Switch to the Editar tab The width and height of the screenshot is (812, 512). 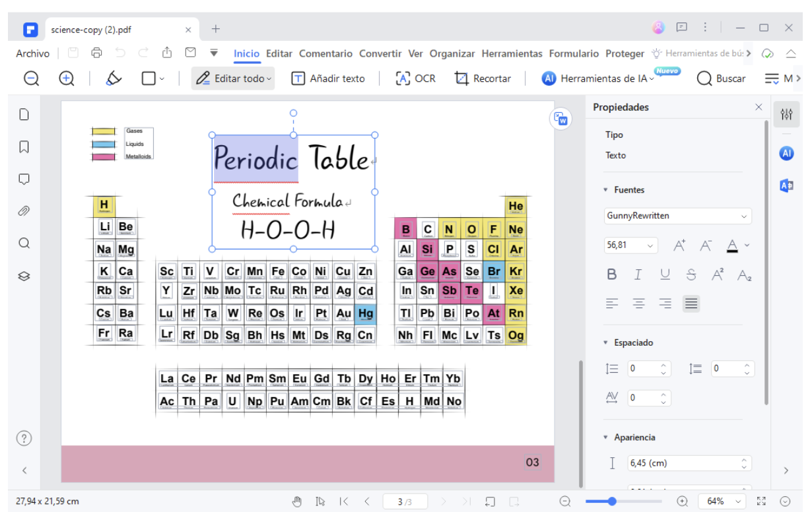coord(279,53)
